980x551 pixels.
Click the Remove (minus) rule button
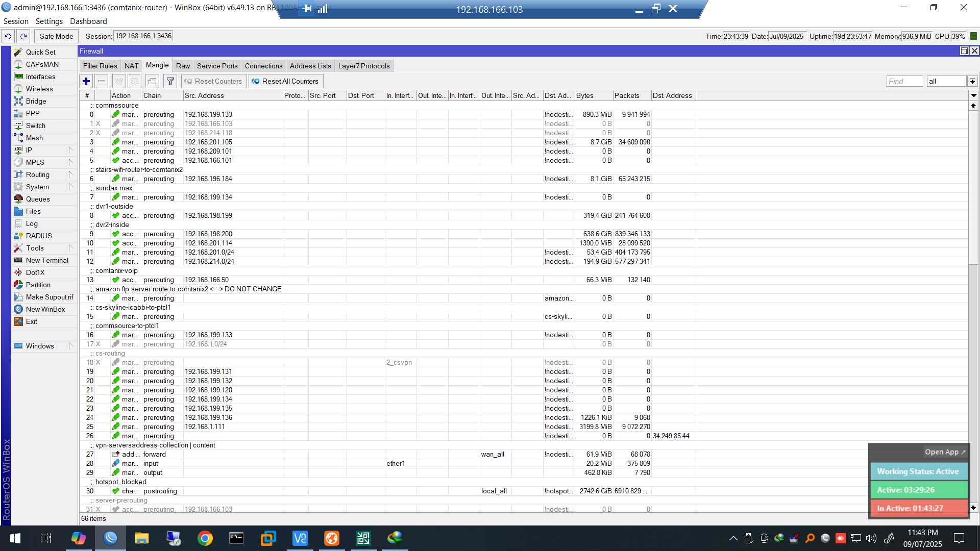[102, 81]
